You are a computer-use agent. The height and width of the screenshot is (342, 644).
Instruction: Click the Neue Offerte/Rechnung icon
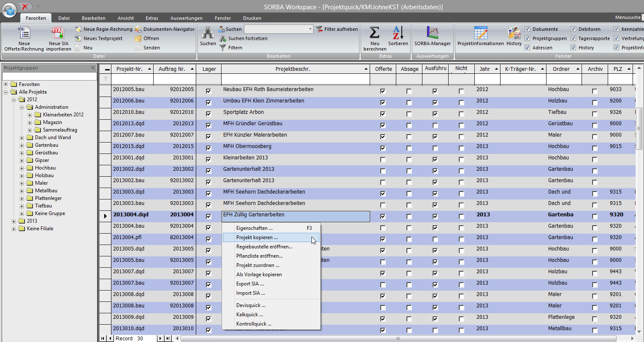24,32
